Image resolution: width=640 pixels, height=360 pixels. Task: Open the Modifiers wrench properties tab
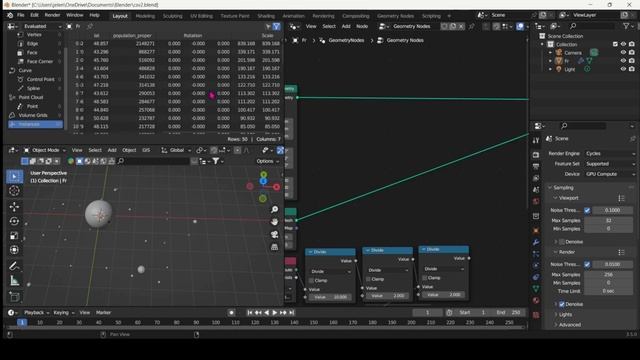(x=536, y=242)
